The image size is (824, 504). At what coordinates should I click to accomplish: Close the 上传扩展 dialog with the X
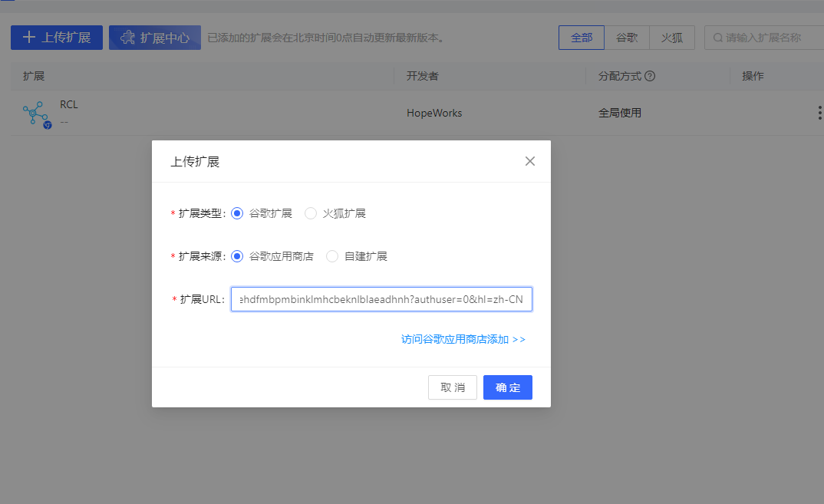coord(529,161)
